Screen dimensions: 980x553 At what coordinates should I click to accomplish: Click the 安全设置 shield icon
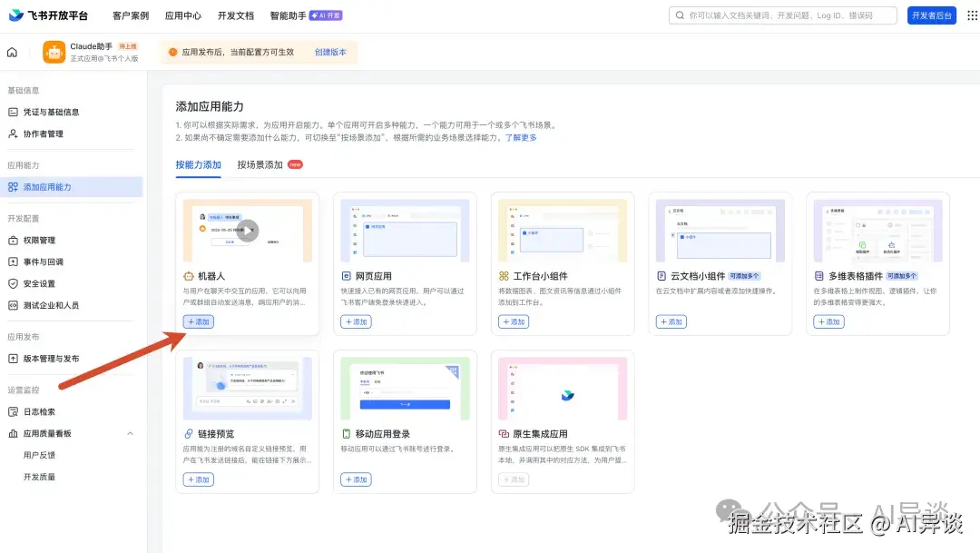[x=13, y=283]
